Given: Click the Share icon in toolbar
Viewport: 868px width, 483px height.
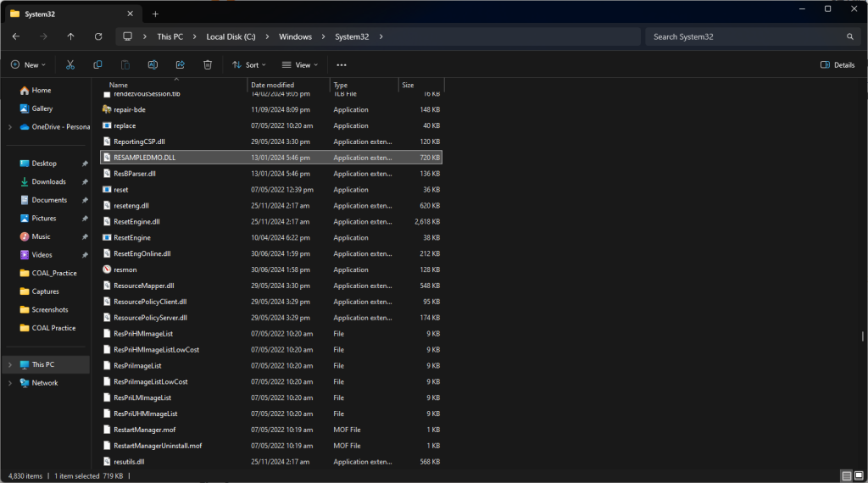Looking at the screenshot, I should [x=181, y=64].
